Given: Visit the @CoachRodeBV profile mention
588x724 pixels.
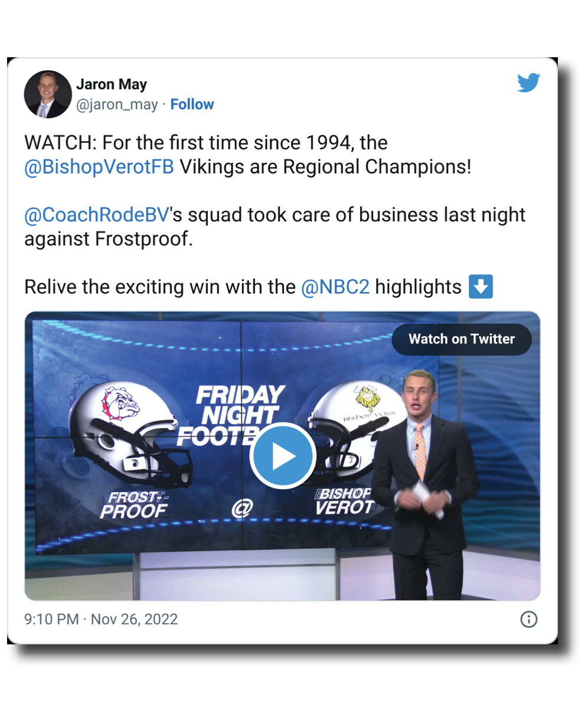Looking at the screenshot, I should click(x=97, y=215).
